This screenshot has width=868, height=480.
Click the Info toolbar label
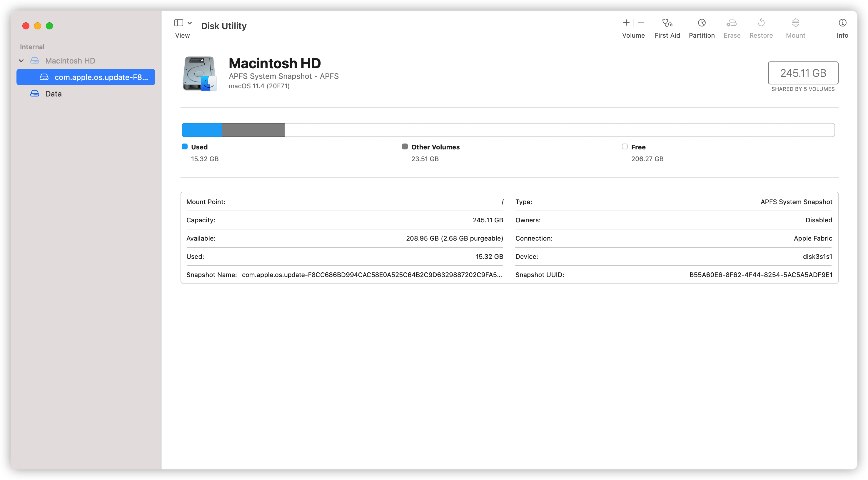pos(842,35)
